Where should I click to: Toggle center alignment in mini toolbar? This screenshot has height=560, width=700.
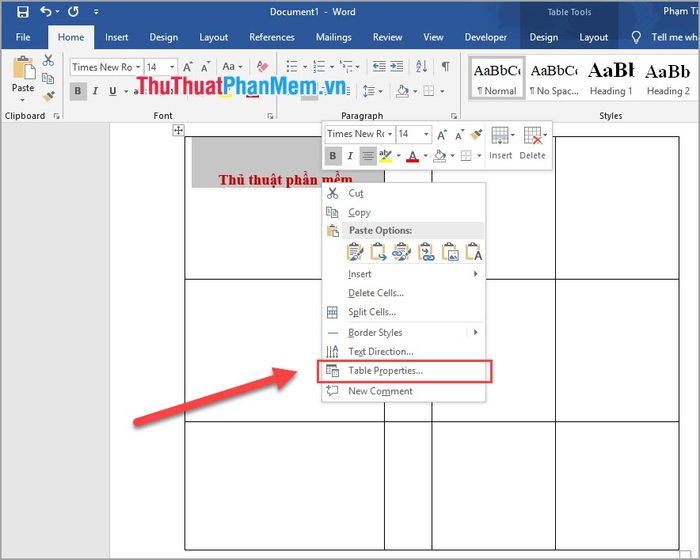[x=368, y=156]
